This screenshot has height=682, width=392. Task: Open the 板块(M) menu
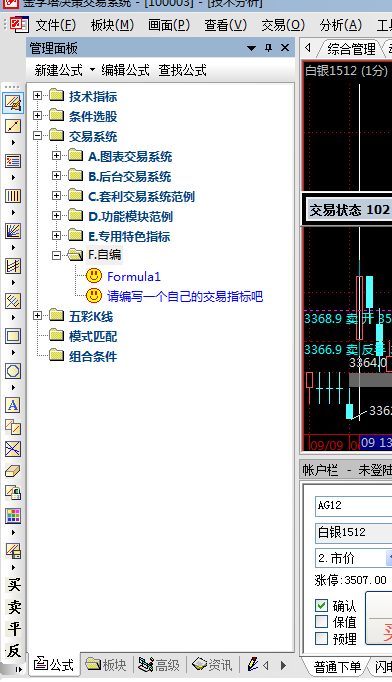[x=112, y=25]
